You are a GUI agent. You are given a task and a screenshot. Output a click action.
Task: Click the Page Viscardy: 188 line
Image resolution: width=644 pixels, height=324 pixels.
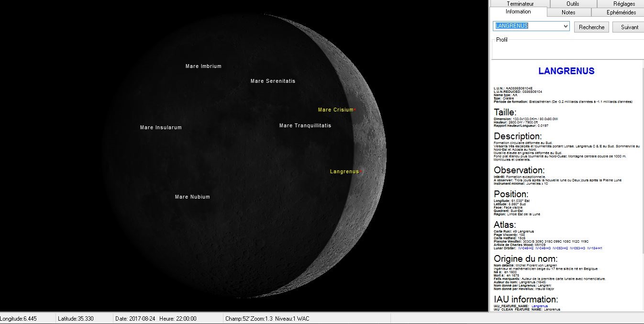click(509, 235)
